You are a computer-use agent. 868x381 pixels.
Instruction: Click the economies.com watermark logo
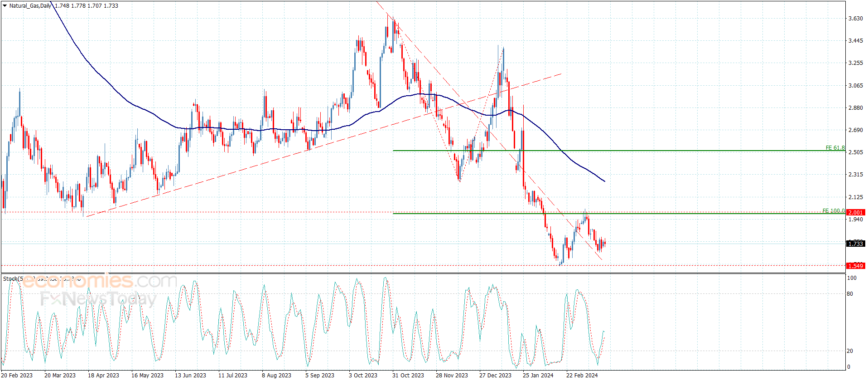[100, 281]
